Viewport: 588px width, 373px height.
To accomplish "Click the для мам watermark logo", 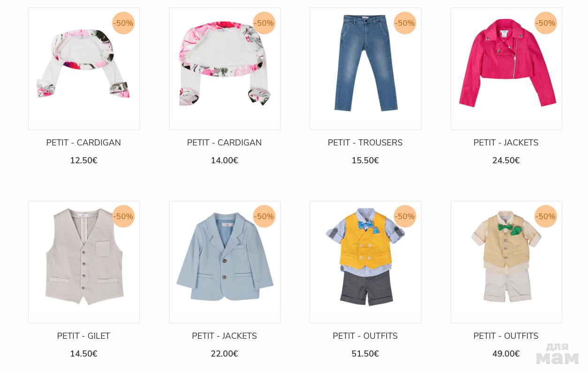I will [x=557, y=354].
